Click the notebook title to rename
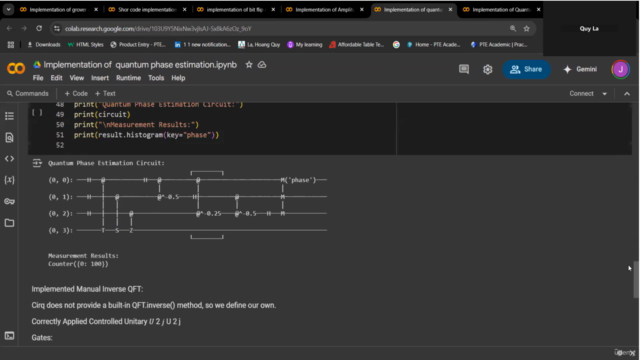The height and width of the screenshot is (360, 640). click(x=140, y=65)
